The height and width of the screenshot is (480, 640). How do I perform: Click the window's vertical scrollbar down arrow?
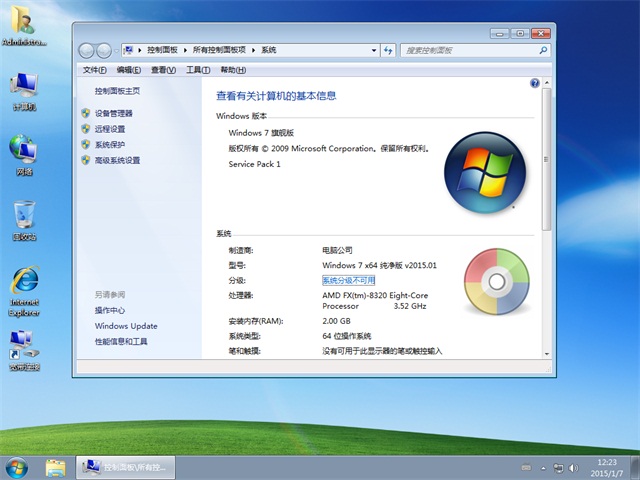pos(545,351)
